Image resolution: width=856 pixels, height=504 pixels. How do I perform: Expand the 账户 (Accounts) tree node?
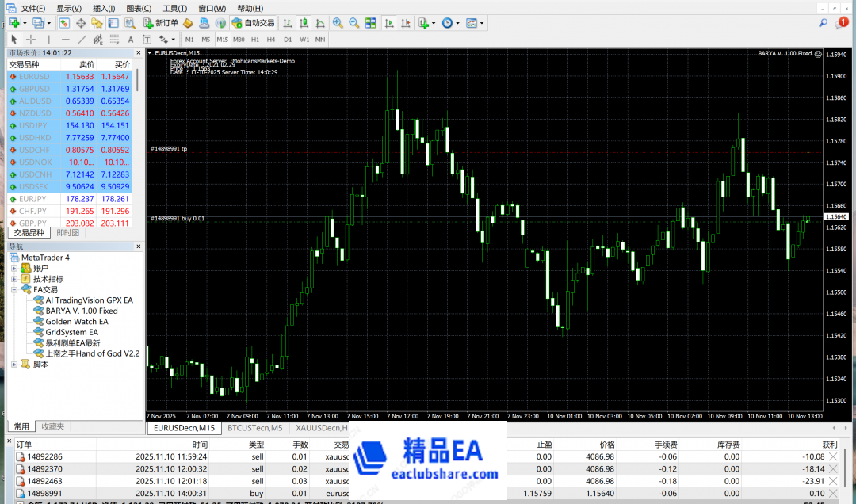14,269
